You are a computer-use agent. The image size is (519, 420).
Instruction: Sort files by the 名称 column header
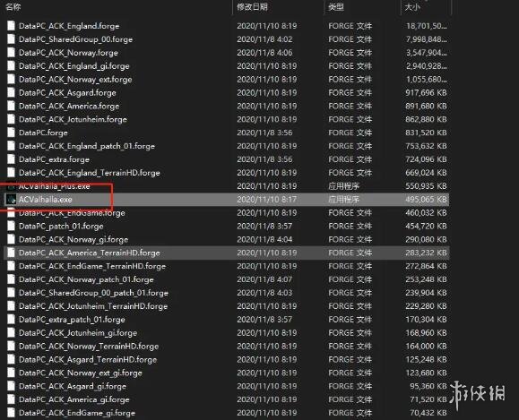(x=13, y=6)
